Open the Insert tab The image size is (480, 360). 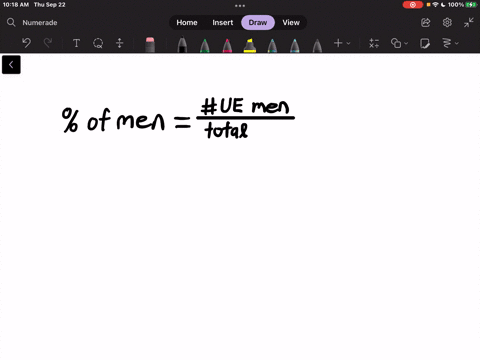[223, 23]
